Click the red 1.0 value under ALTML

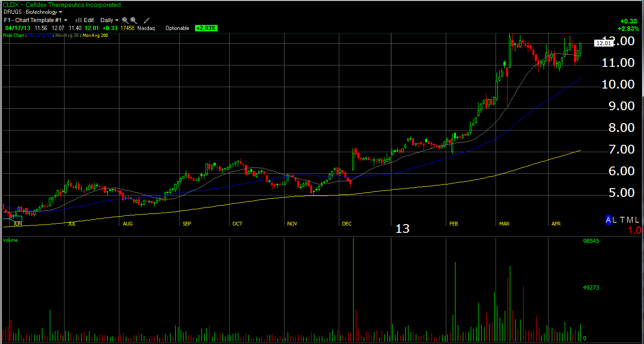click(x=634, y=230)
